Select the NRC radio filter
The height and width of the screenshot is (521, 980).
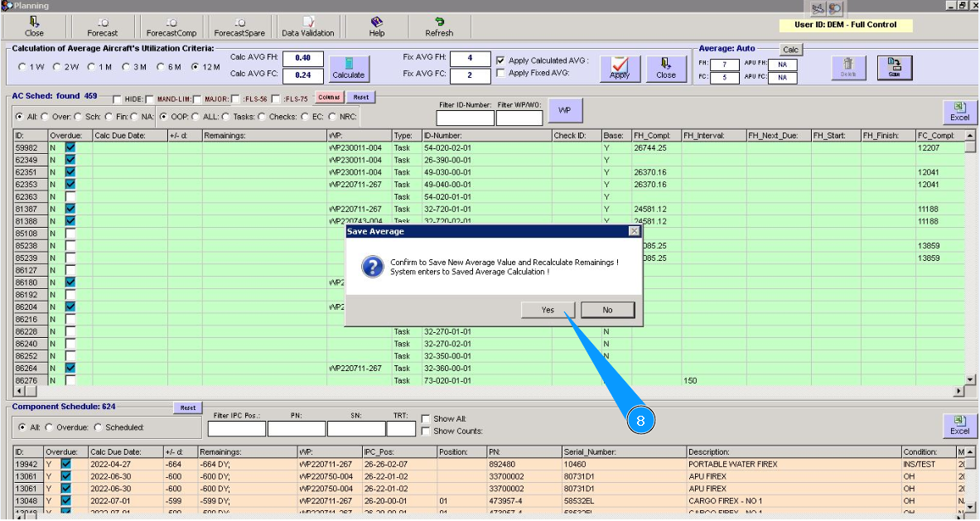point(332,117)
